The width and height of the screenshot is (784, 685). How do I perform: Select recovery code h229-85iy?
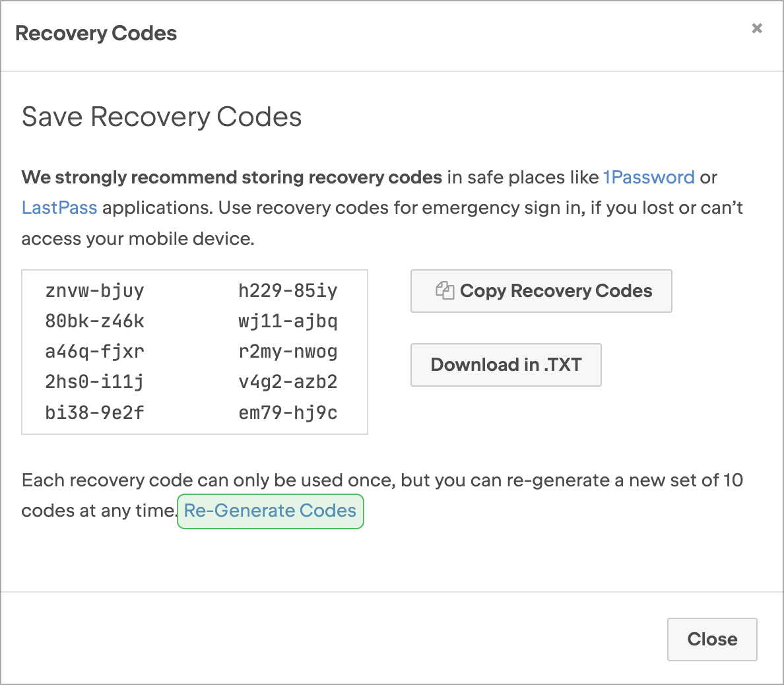pyautogui.click(x=288, y=290)
